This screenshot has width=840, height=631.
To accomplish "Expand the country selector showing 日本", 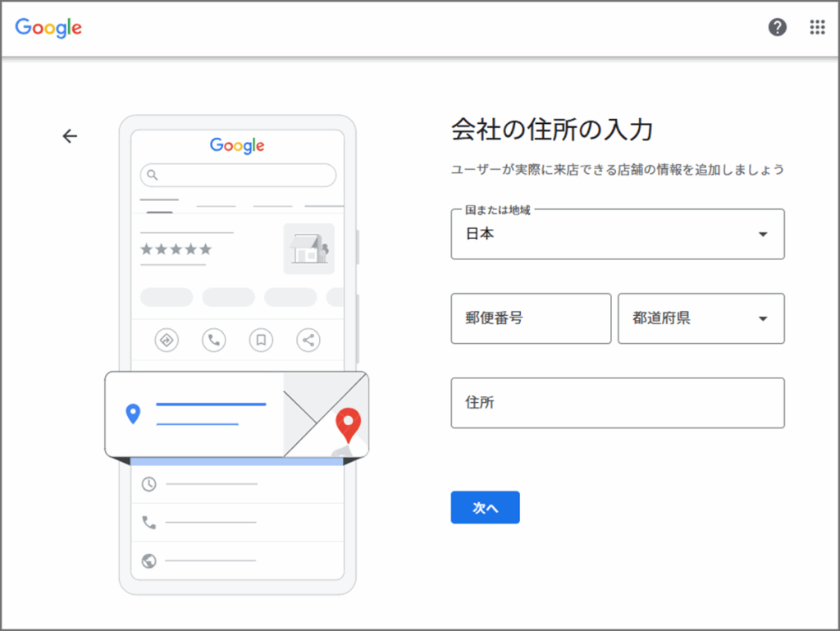I will point(617,234).
